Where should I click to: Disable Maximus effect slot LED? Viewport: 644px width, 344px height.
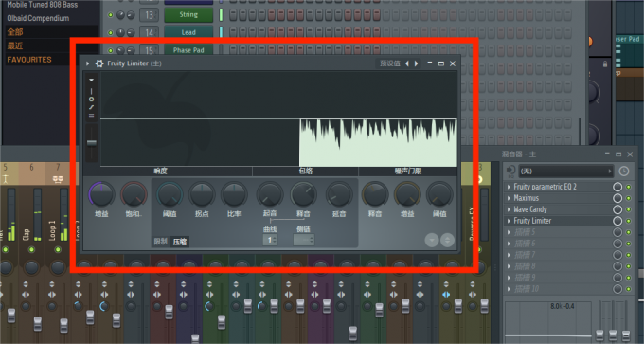[629, 198]
